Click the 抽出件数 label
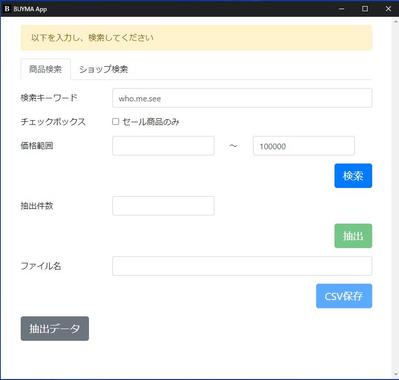Screen dimensions: 399x380 [37, 206]
